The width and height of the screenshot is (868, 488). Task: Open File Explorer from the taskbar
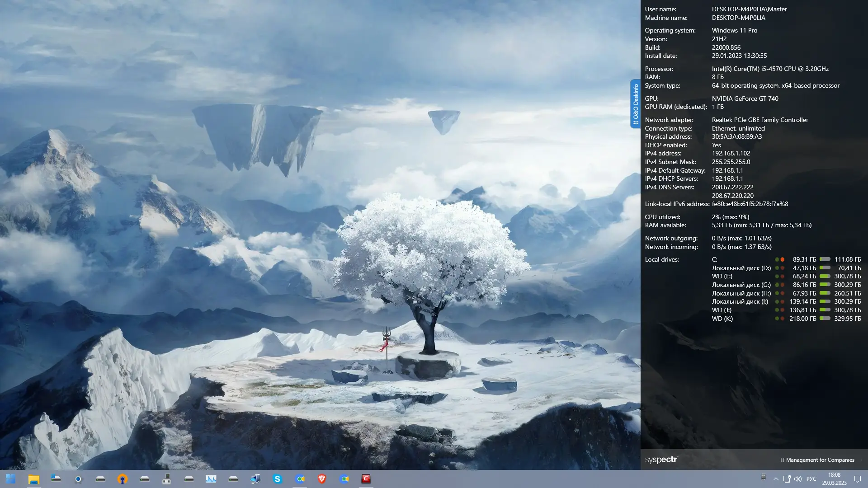pos(33,479)
